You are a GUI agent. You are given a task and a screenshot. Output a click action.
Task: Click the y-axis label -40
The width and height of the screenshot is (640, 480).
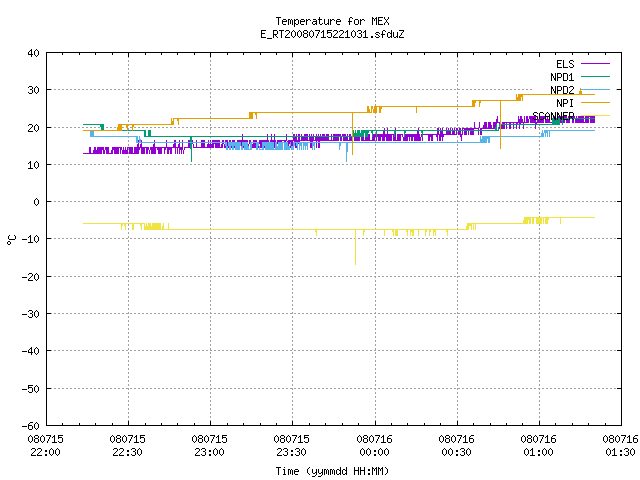coord(31,351)
